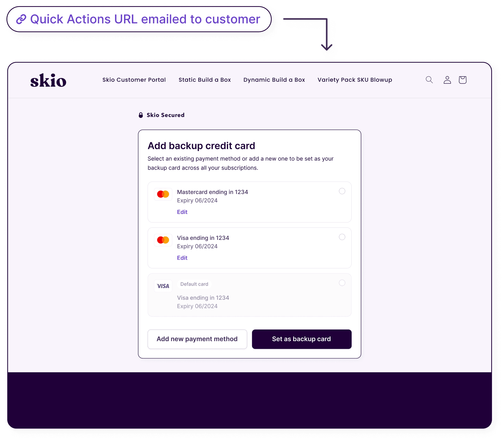
Task: Select the default Visa card radio button
Action: (342, 283)
